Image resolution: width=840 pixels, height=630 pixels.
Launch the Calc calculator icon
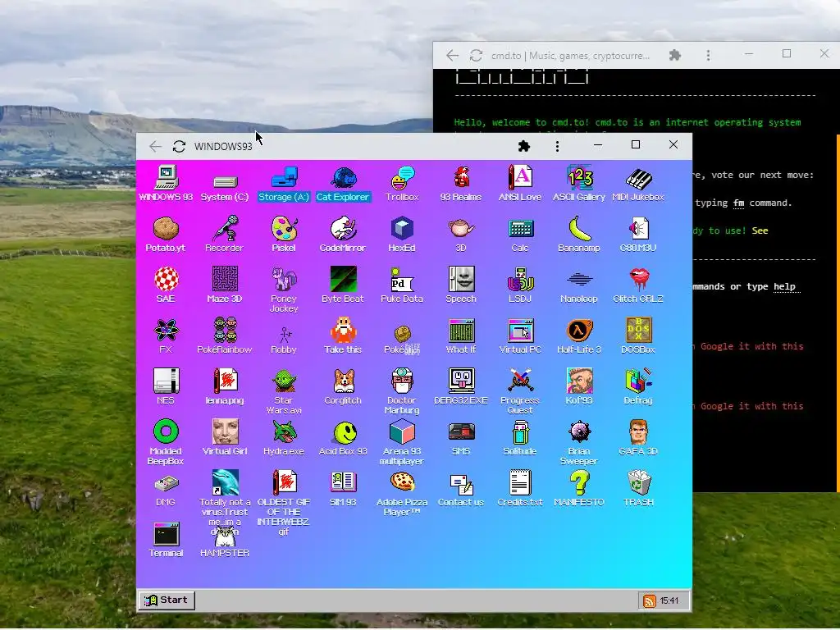[x=520, y=229]
